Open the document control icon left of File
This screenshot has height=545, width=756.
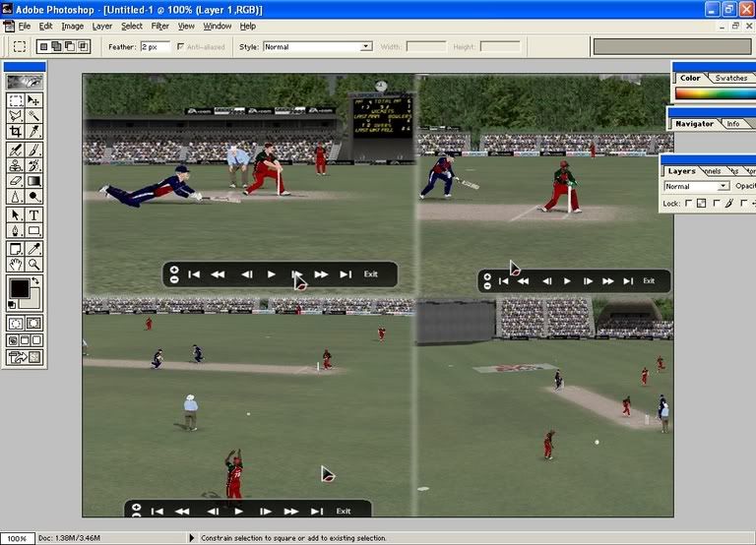pyautogui.click(x=8, y=26)
